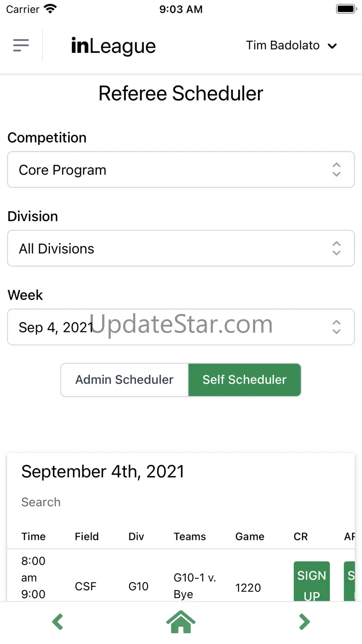362x644 pixels.
Task: Sort table by Time column
Action: click(33, 536)
